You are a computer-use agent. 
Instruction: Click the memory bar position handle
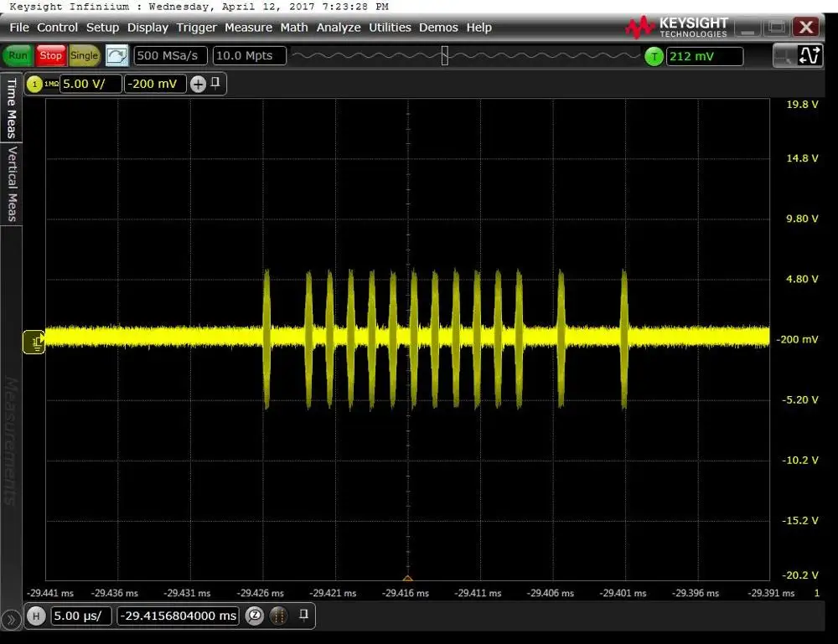(445, 55)
